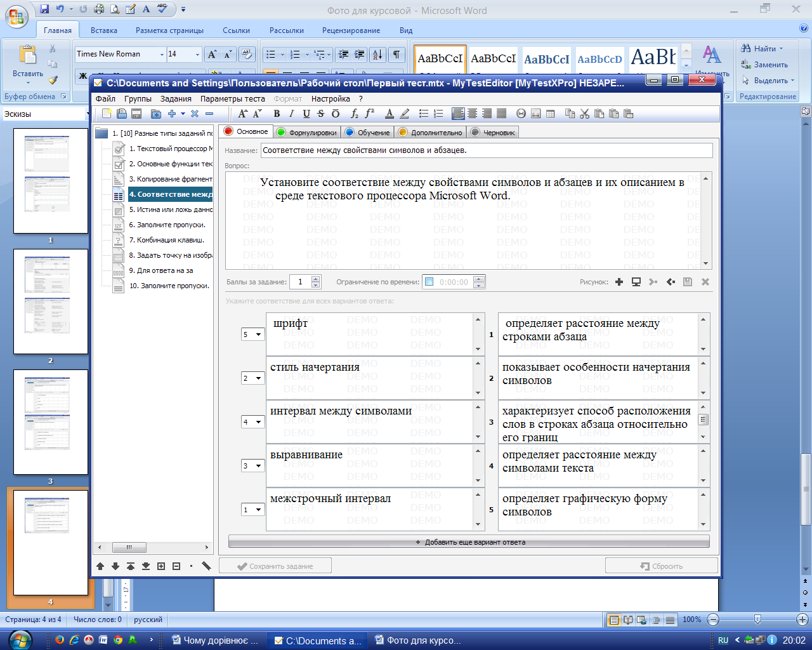Open Настройка menu in MyTestEditor
Viewport: 812px width, 650px height.
pos(331,99)
